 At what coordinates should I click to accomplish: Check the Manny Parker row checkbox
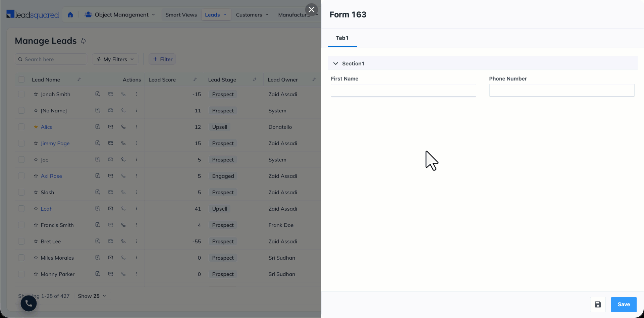click(x=21, y=274)
